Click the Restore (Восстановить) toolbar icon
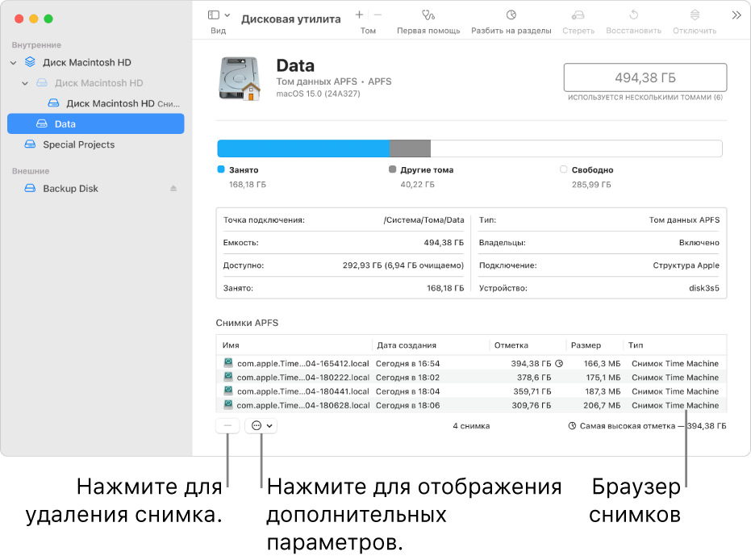 (x=634, y=15)
